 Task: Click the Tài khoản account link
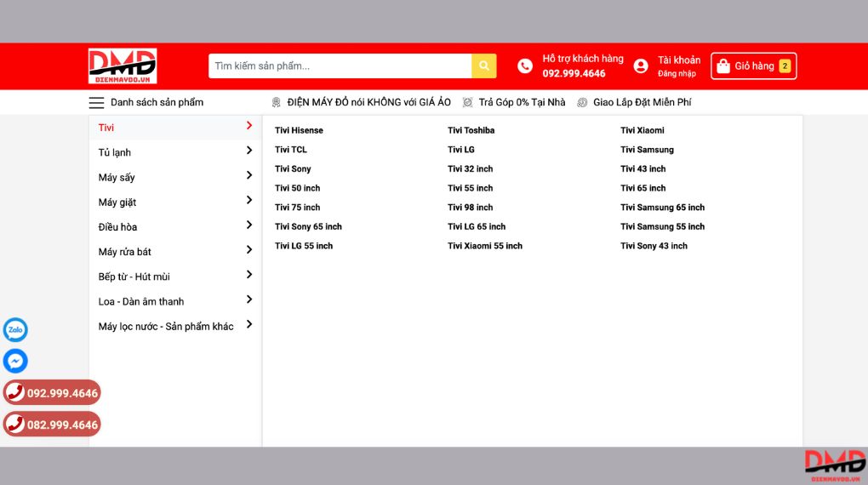click(679, 60)
